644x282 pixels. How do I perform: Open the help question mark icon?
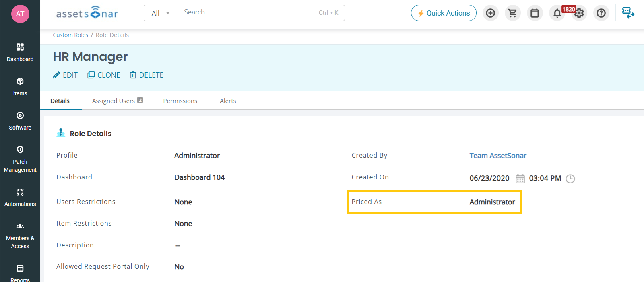click(601, 13)
